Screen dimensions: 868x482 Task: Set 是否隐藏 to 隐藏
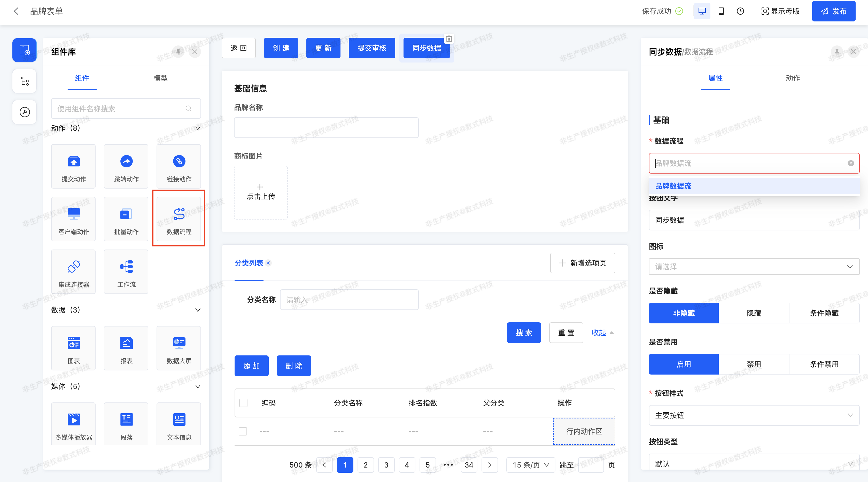[x=754, y=313]
